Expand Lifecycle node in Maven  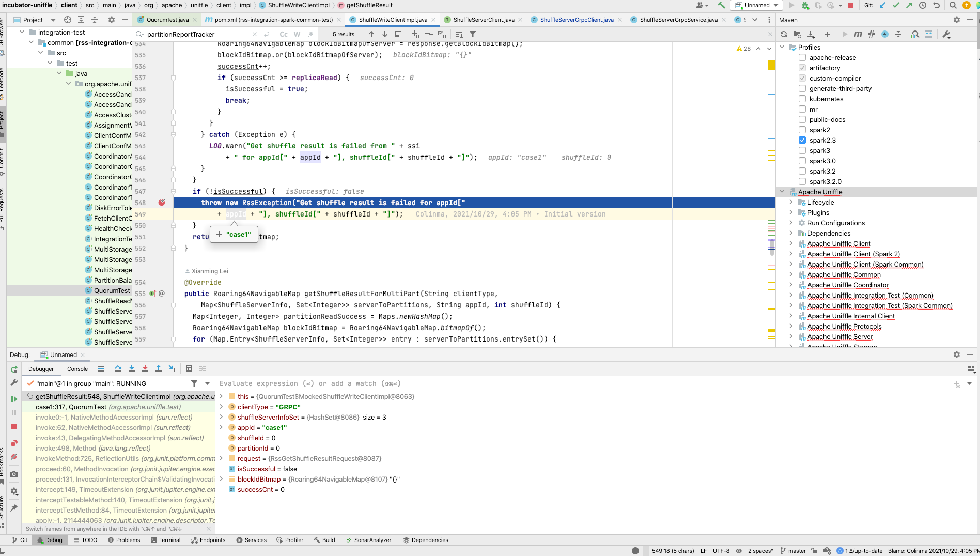click(x=791, y=202)
